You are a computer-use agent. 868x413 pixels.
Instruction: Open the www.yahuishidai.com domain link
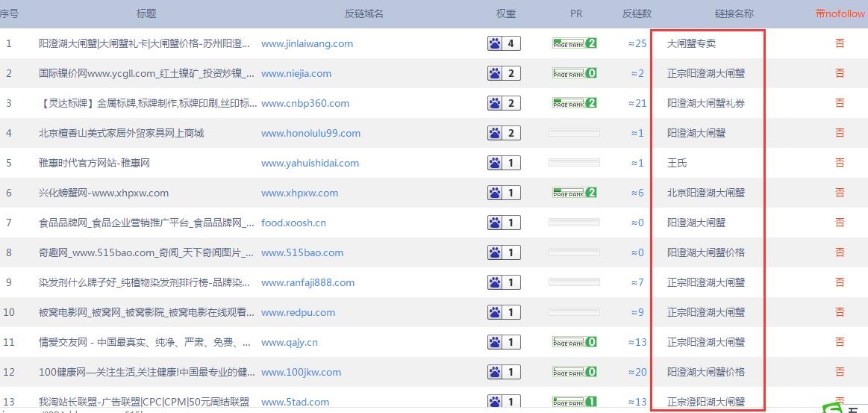tap(310, 163)
